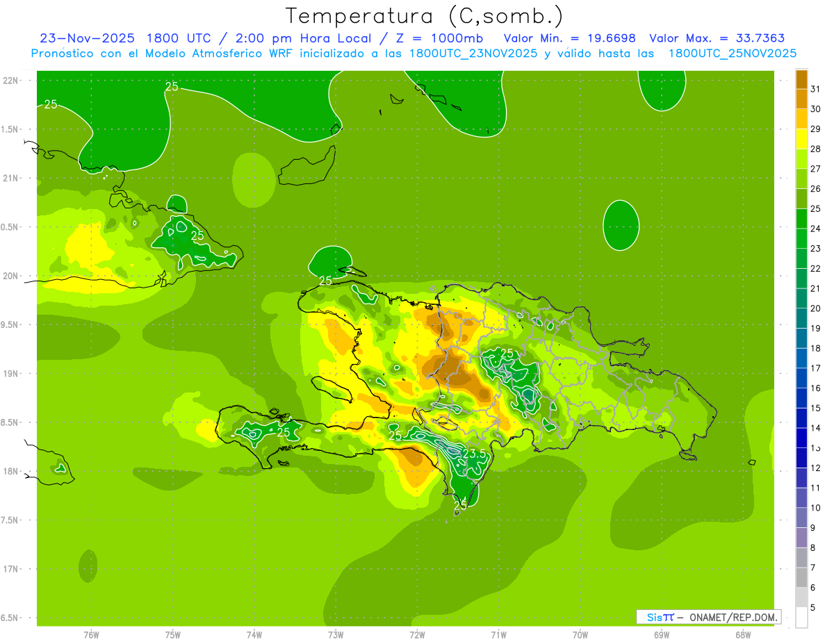Click legend value '28'
834x644 pixels.
pos(815,149)
